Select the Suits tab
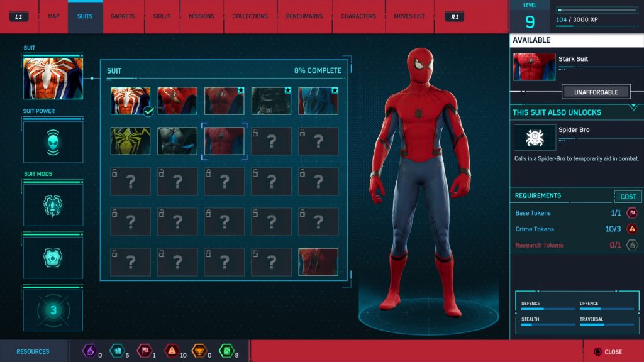Screen dimensions: 644x362 point(85,16)
